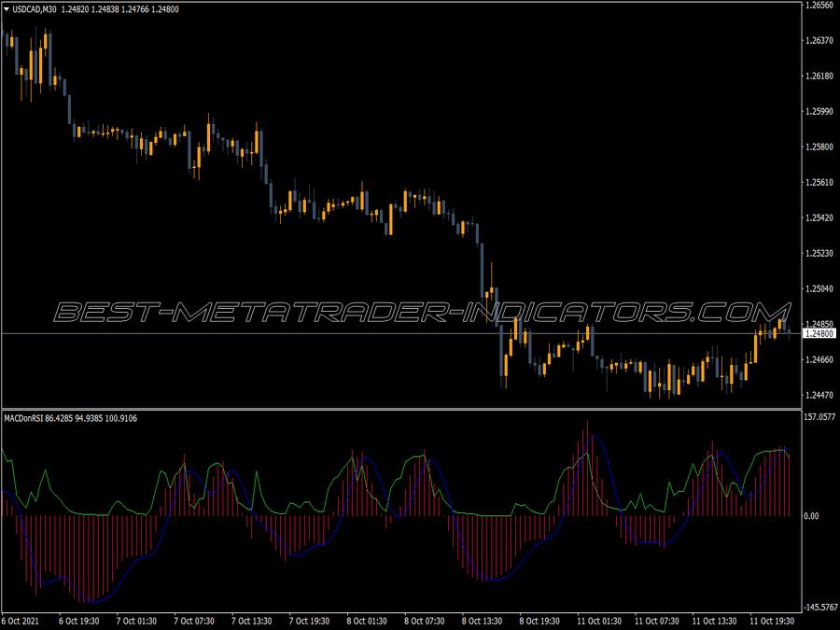Screen dimensions: 840x630
Task: Click time axis label 8 Oct 13:30
Action: tap(483, 622)
